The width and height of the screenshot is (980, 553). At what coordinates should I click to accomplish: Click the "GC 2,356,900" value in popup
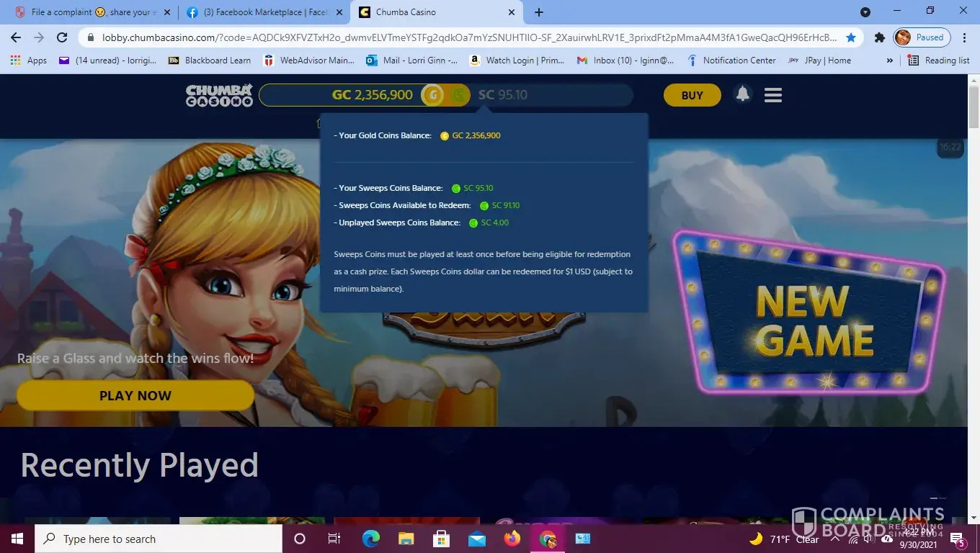[476, 135]
